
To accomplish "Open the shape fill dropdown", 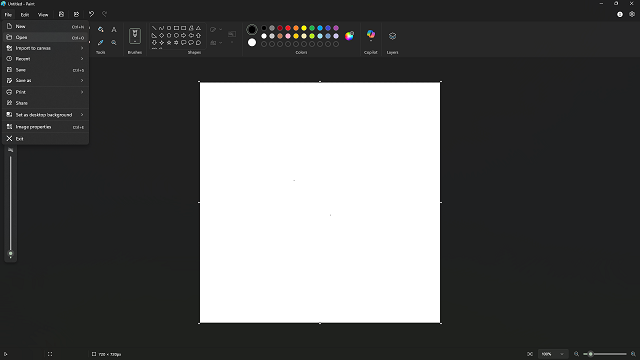I will [216, 42].
